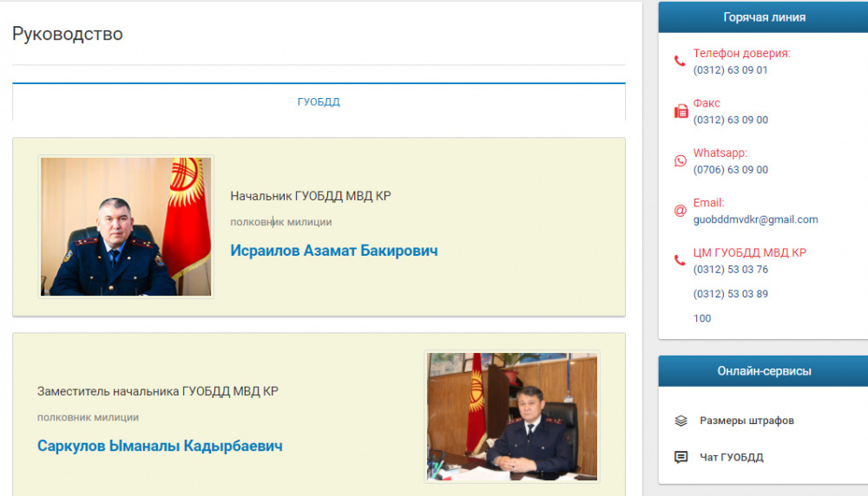This screenshot has width=868, height=496.
Task: Click the fax machine icon
Action: [681, 111]
